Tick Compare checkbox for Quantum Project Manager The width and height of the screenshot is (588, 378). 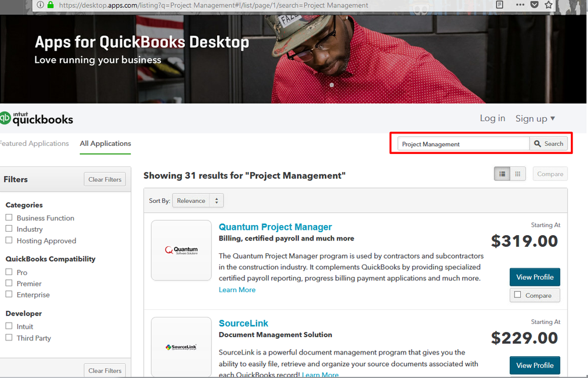point(517,295)
